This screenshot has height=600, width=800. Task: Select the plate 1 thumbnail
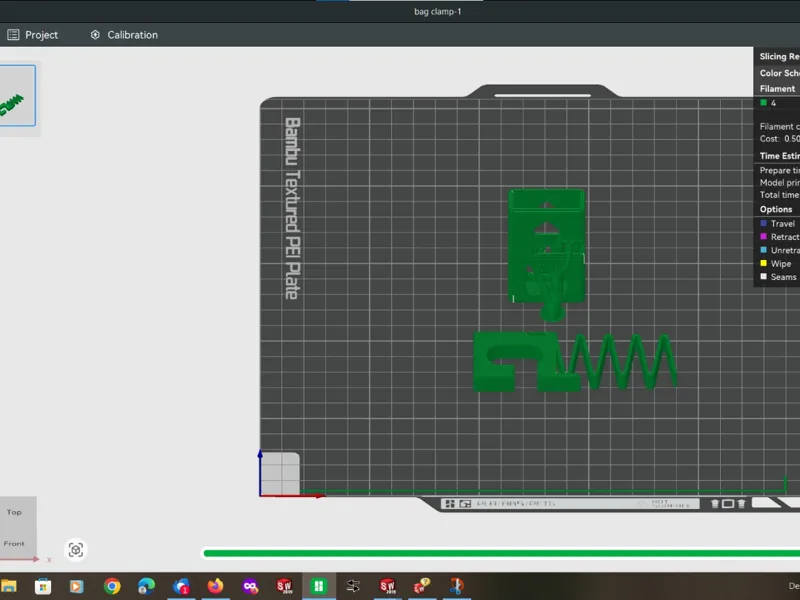pos(17,95)
